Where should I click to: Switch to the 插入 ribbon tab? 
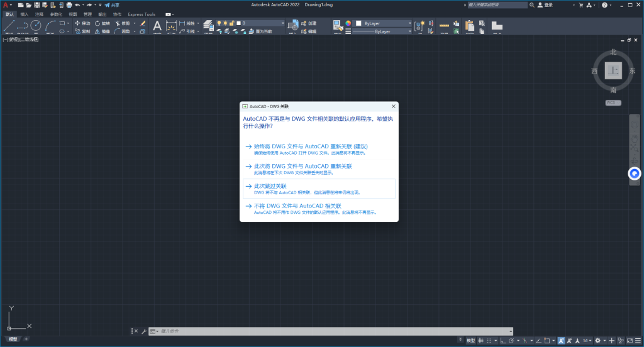coord(24,14)
